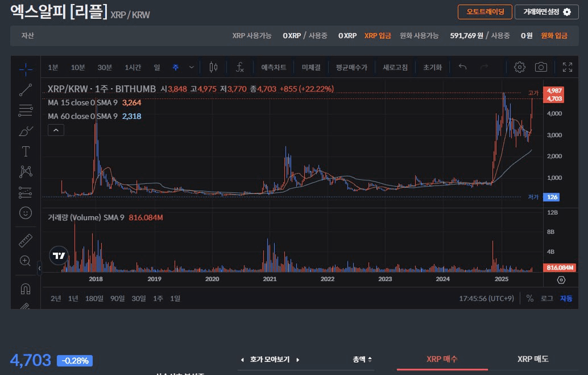Select the 1시간 interval
This screenshot has width=588, height=375.
tap(132, 67)
